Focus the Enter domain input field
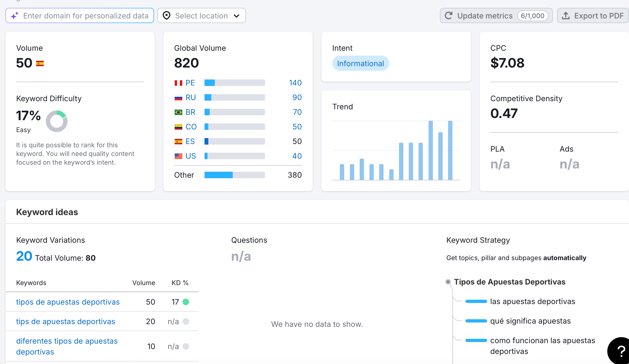629x364 pixels. (86, 16)
